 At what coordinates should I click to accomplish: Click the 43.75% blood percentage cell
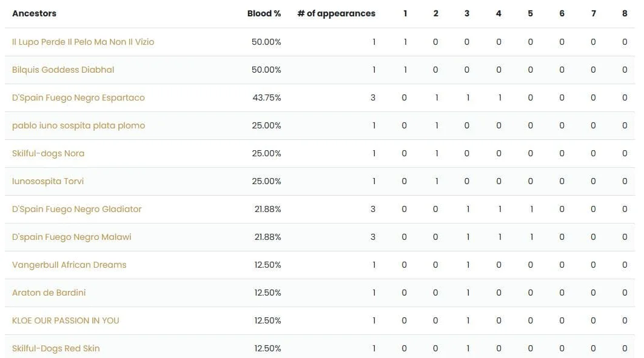tap(267, 98)
